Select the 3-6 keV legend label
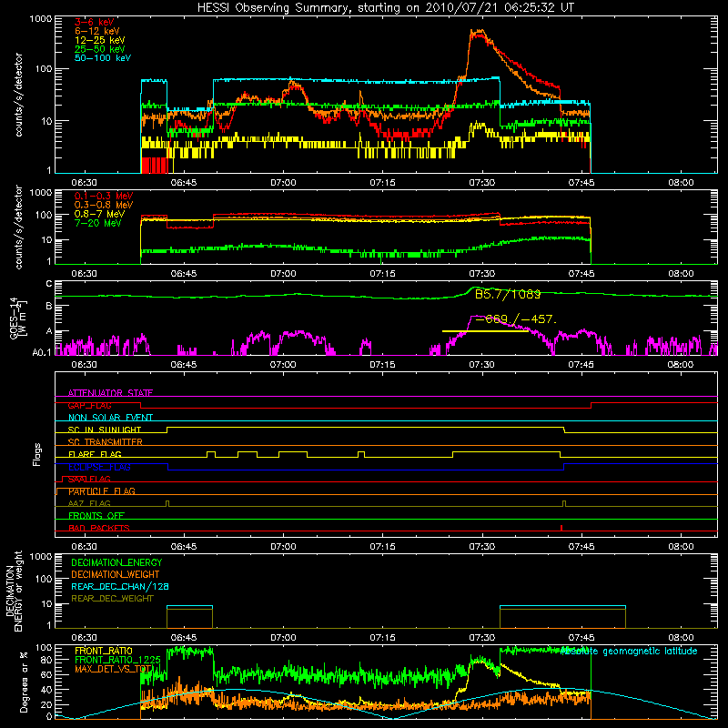This screenshot has width=728, height=728. (94, 22)
